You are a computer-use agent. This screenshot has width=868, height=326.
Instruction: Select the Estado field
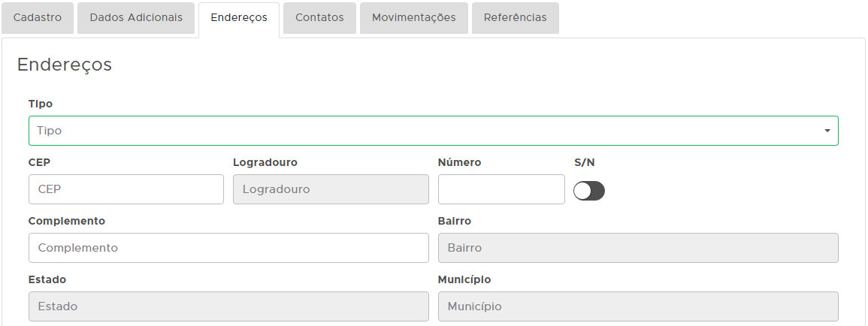point(228,306)
